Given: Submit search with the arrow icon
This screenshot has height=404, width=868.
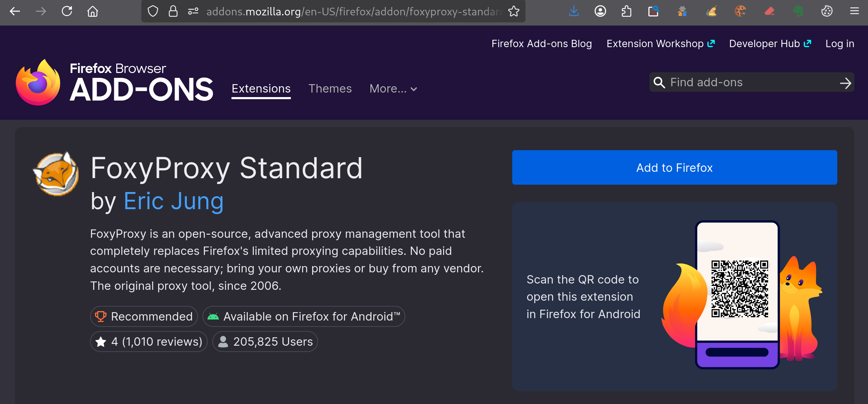Looking at the screenshot, I should (845, 83).
